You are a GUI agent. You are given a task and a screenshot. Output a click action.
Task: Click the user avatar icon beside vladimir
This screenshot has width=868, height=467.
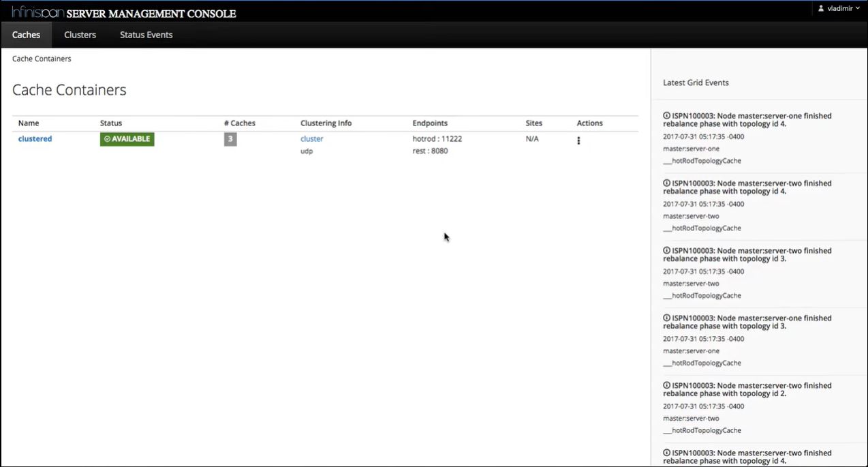(820, 8)
